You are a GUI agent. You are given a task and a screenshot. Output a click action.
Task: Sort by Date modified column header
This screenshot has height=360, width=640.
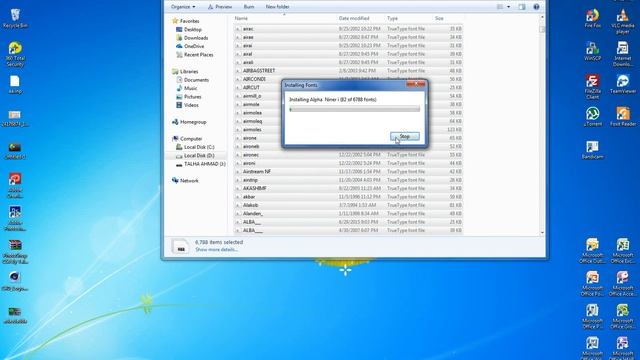(354, 18)
